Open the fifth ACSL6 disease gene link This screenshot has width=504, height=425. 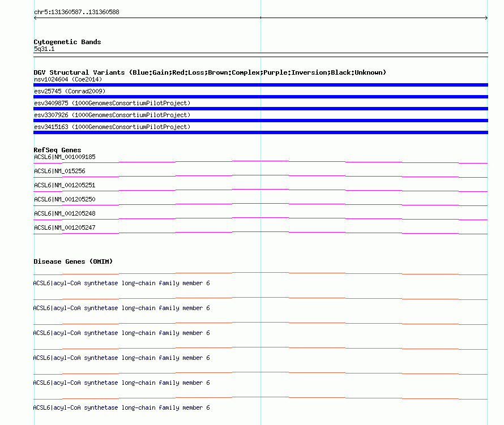122,383
